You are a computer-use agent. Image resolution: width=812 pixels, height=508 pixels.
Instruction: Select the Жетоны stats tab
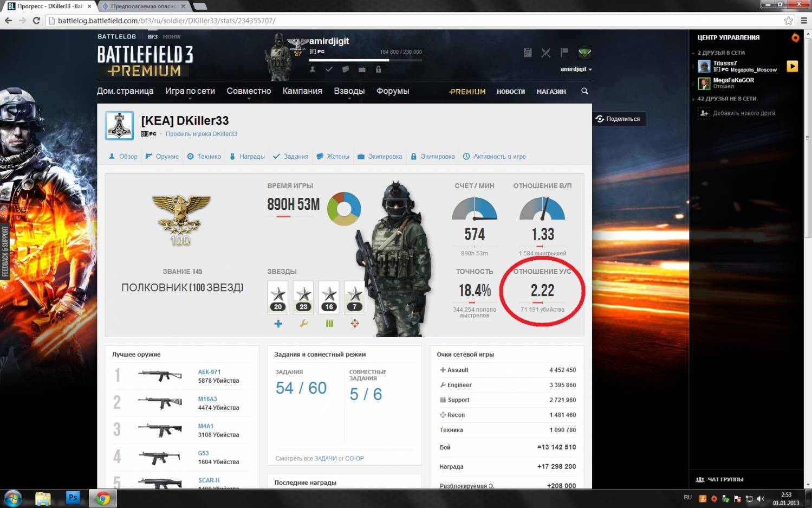coord(333,157)
